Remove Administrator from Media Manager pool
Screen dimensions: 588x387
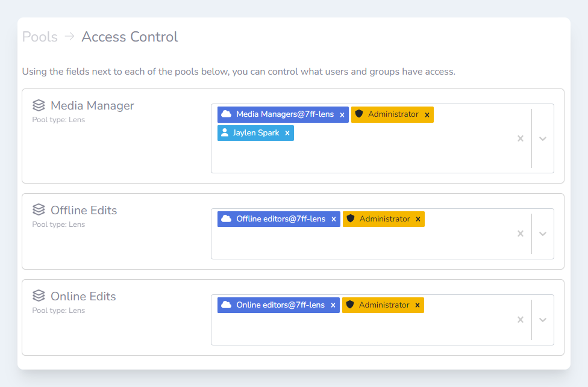427,115
